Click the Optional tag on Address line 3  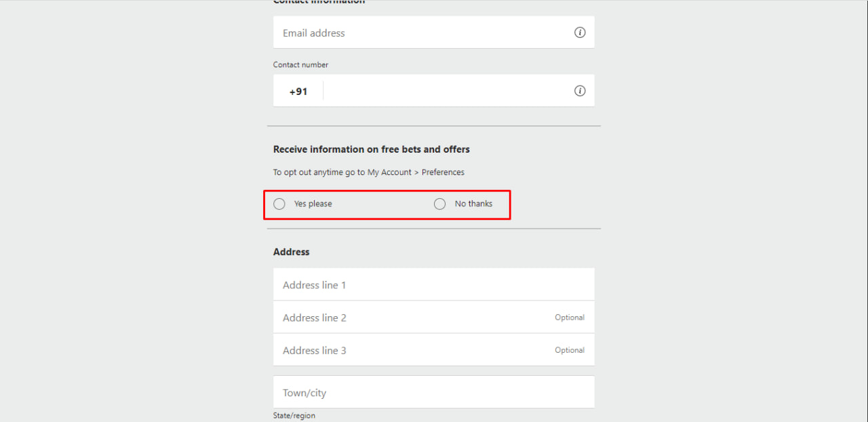tap(570, 350)
